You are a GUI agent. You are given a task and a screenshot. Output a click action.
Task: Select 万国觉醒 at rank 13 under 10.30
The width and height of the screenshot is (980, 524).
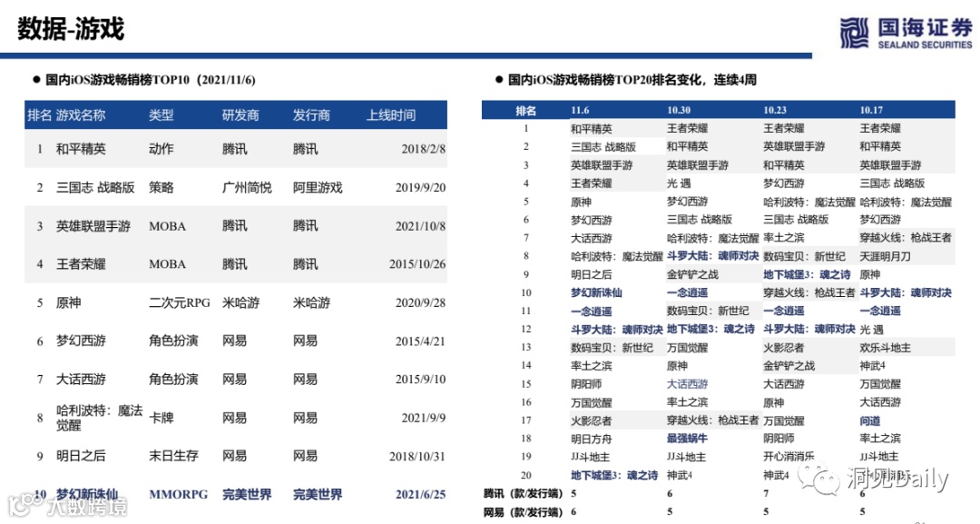coord(687,348)
